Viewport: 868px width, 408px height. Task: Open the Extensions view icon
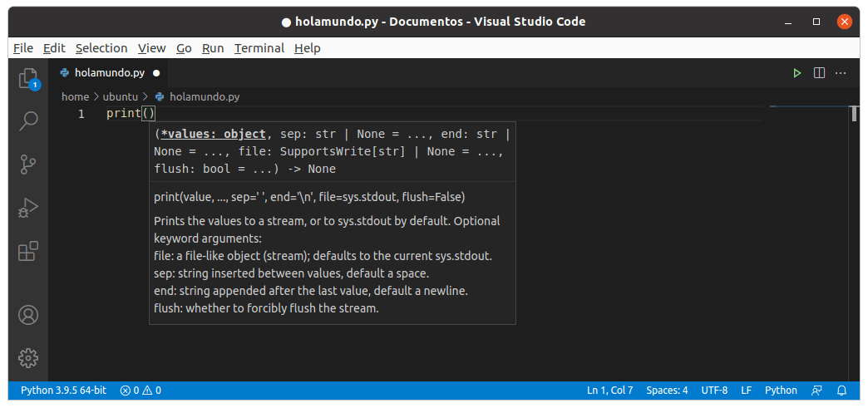click(x=28, y=250)
